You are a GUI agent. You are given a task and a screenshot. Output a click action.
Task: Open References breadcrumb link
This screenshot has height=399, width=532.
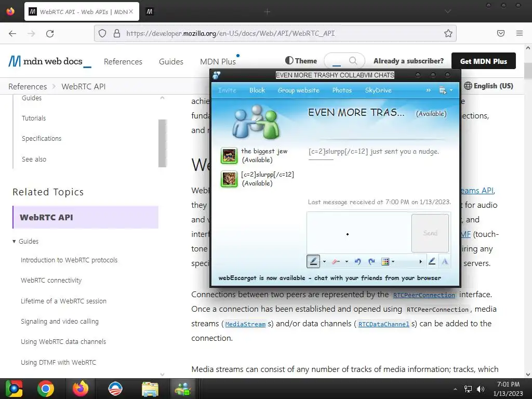28,87
